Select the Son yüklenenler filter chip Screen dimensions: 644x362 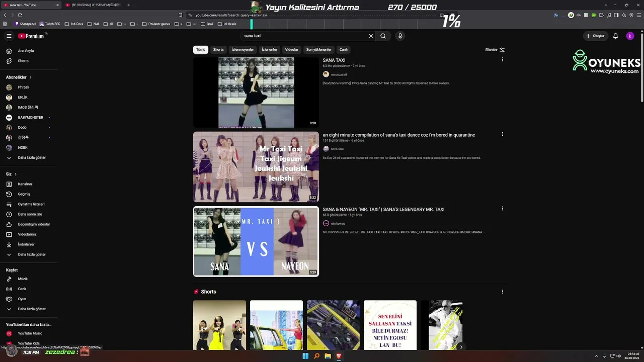click(319, 50)
